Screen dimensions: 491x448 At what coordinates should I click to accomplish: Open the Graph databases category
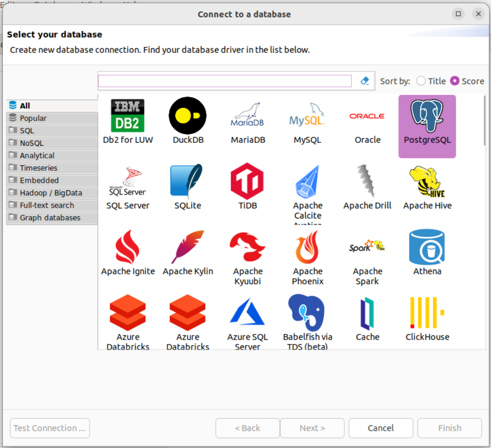[x=50, y=218]
